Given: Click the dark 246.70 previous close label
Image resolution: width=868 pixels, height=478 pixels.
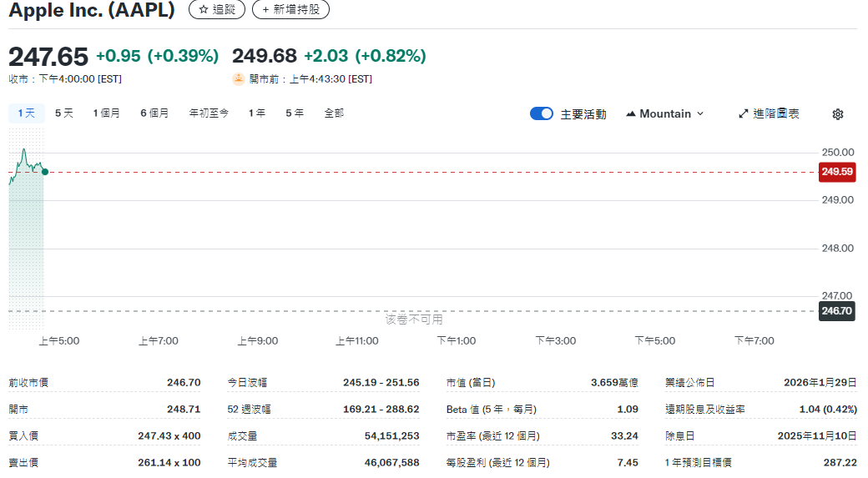Looking at the screenshot, I should [x=836, y=311].
